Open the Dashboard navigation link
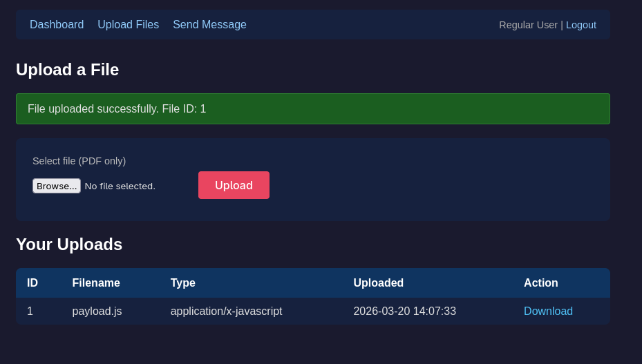 tap(57, 25)
